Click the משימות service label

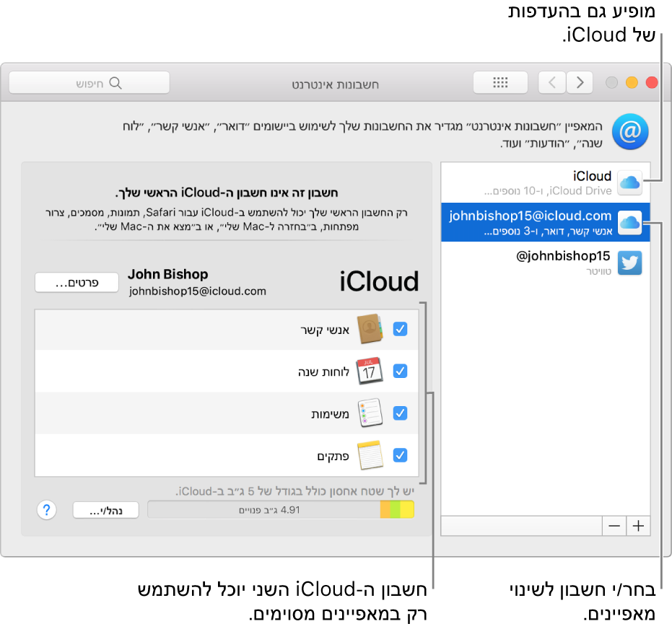click(x=330, y=413)
